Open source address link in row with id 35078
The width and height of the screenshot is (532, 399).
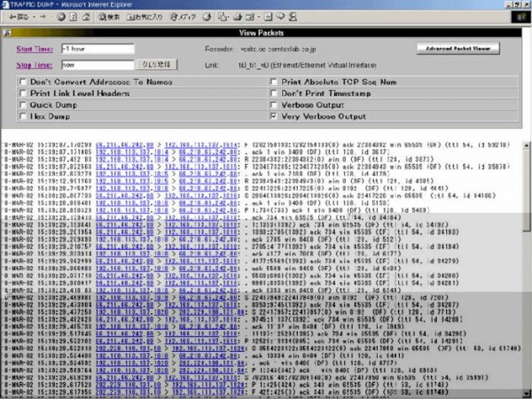coord(124,167)
